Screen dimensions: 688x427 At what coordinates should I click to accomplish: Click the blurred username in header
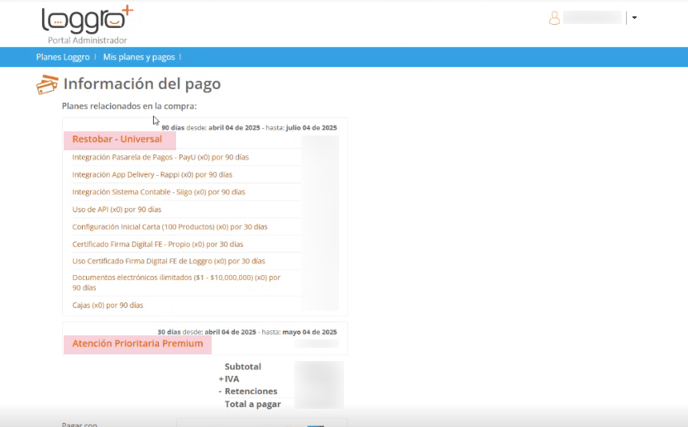(x=592, y=18)
